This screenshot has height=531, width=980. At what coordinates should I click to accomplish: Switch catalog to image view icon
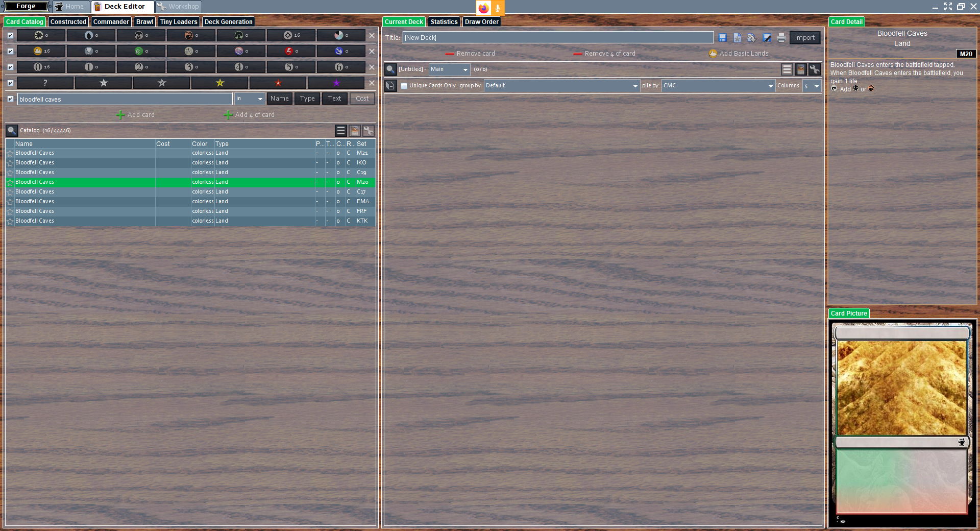tap(355, 131)
